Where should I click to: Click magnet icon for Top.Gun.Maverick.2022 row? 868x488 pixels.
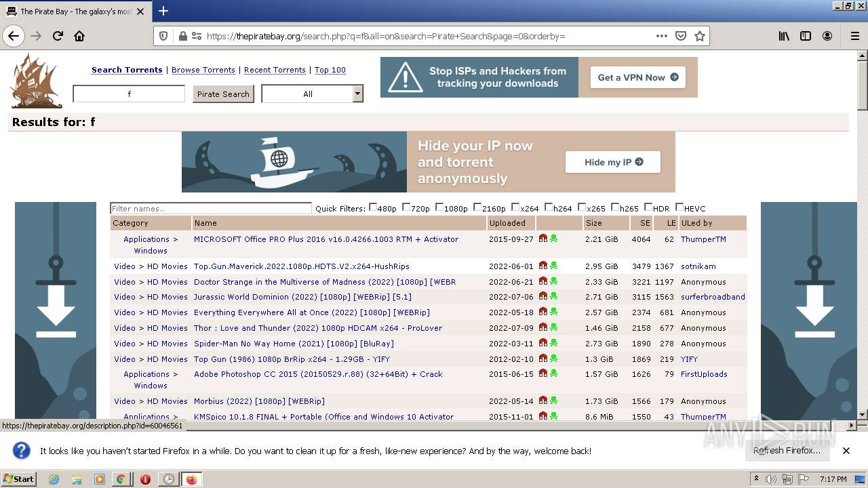[x=543, y=266]
